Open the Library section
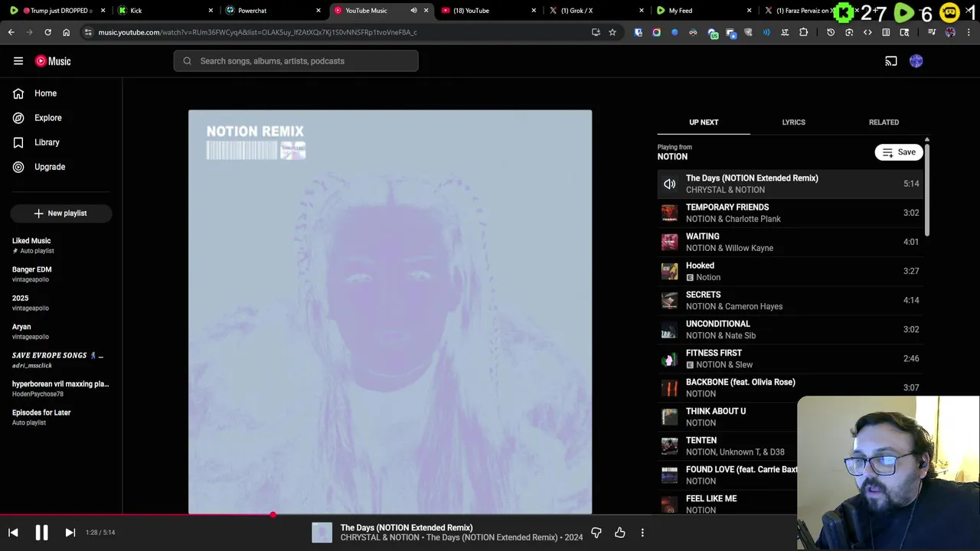This screenshot has width=980, height=551. tap(61, 142)
